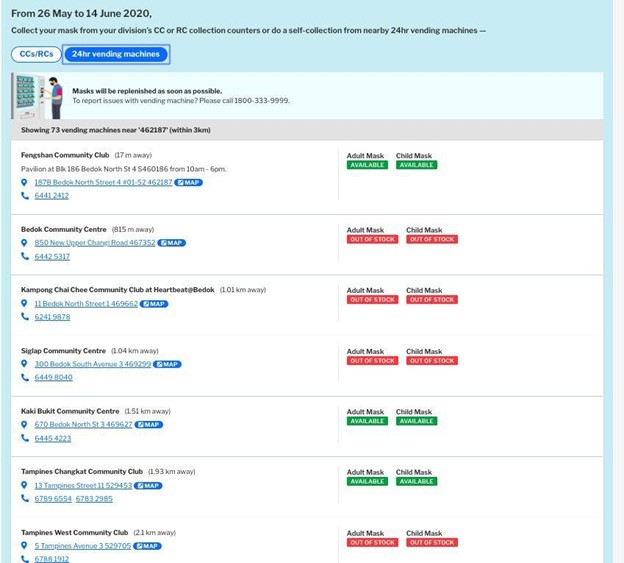Click phone icon next to 6789 6554

tap(25, 498)
